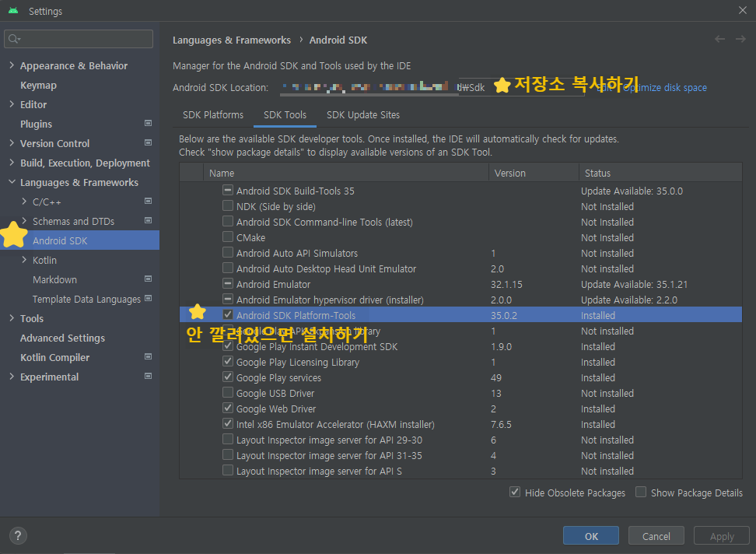Click the project-level icon next to Schemas and DTDs
This screenshot has height=554, width=756.
pyautogui.click(x=148, y=220)
